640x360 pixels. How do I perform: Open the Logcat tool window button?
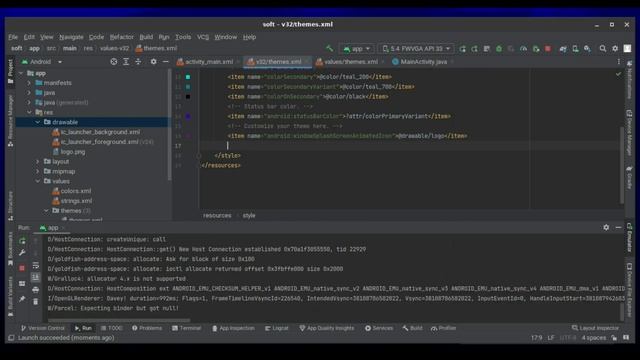[x=277, y=328]
